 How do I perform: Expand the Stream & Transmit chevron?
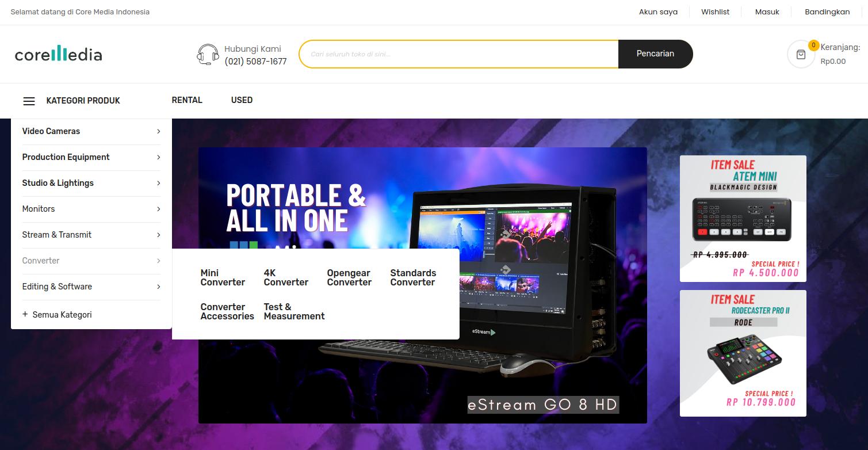158,235
